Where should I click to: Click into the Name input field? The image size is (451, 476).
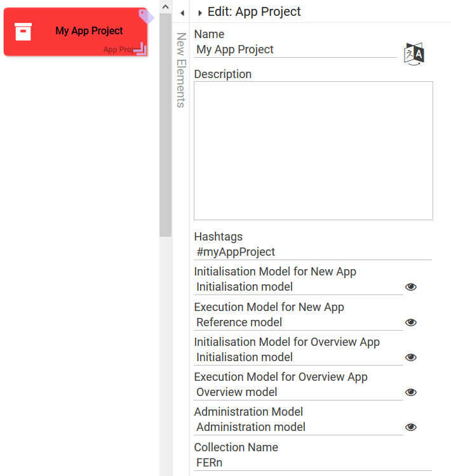(295, 50)
